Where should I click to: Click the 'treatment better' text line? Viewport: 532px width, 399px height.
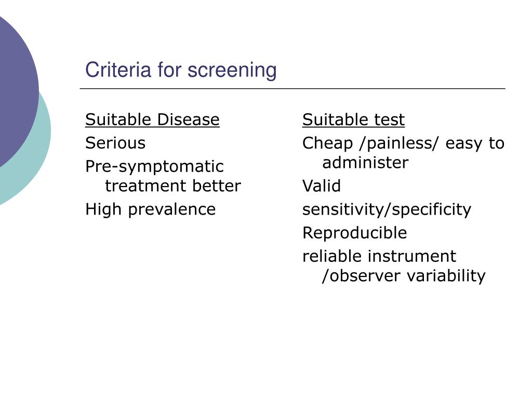[x=173, y=186]
